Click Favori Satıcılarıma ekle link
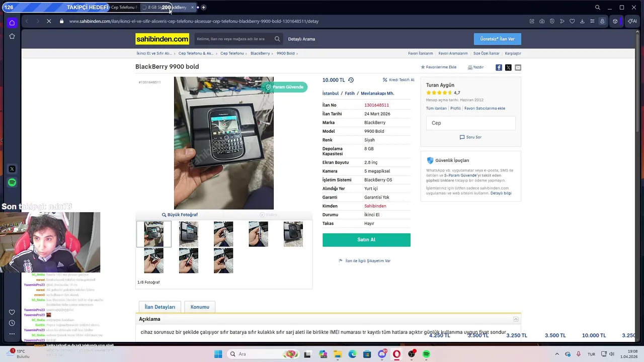 [485, 108]
